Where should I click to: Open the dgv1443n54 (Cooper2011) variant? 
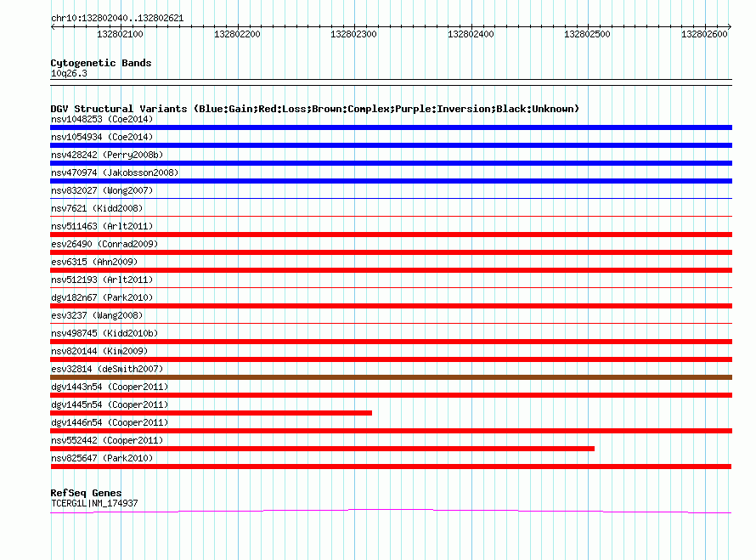[110, 387]
